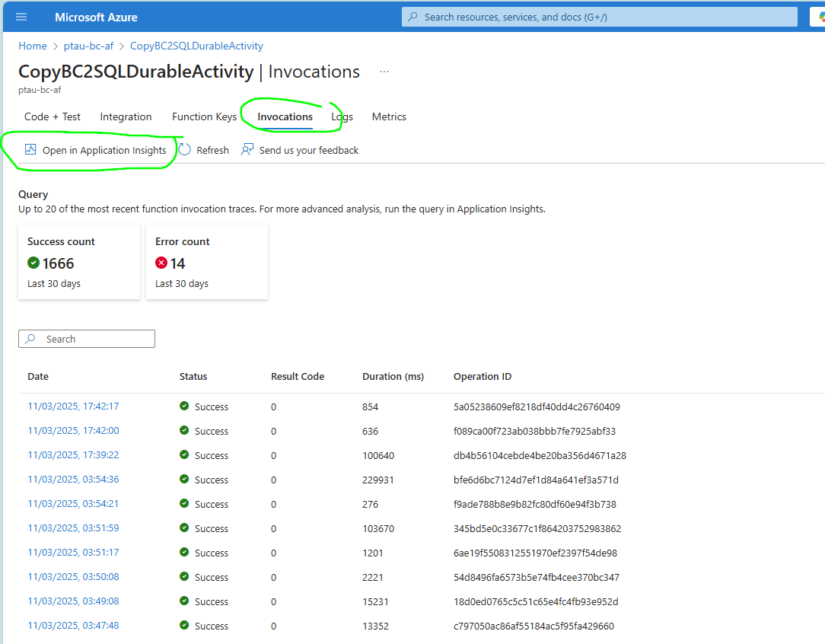Click the Query section heading

33,194
